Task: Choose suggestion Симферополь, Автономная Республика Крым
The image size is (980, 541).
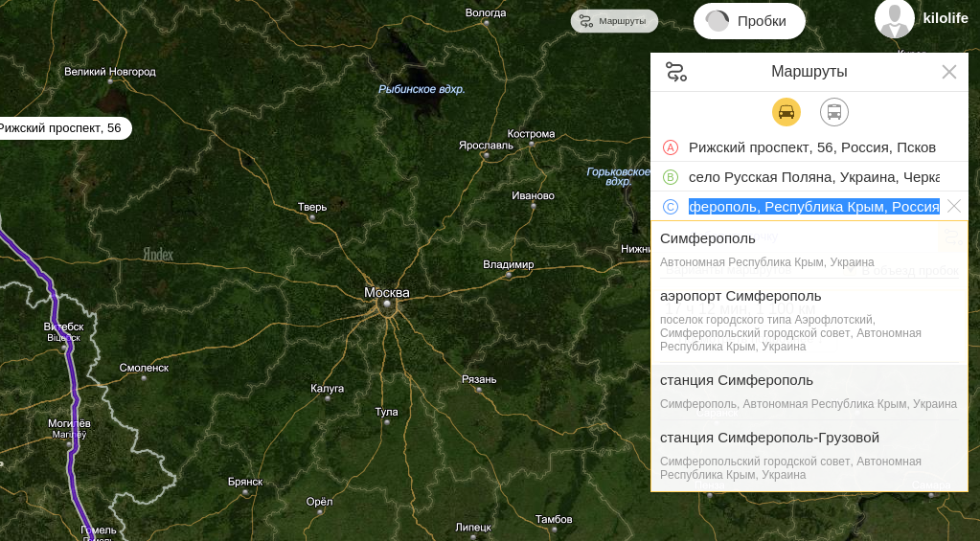Action: 809,249
